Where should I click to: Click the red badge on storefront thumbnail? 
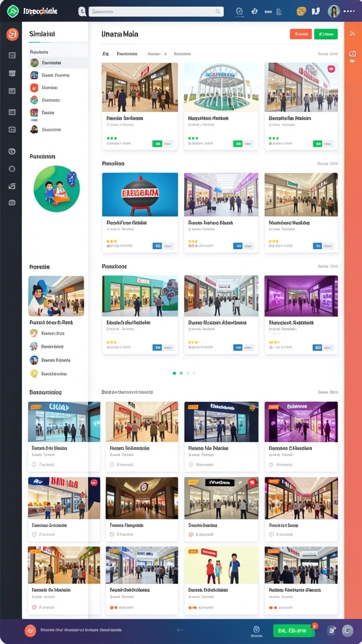[331, 69]
